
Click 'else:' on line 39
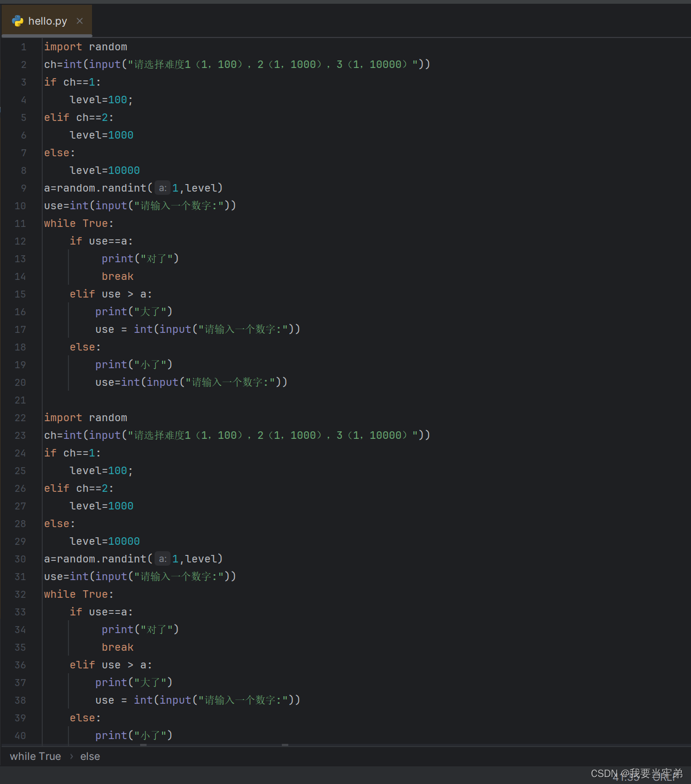pyautogui.click(x=85, y=718)
